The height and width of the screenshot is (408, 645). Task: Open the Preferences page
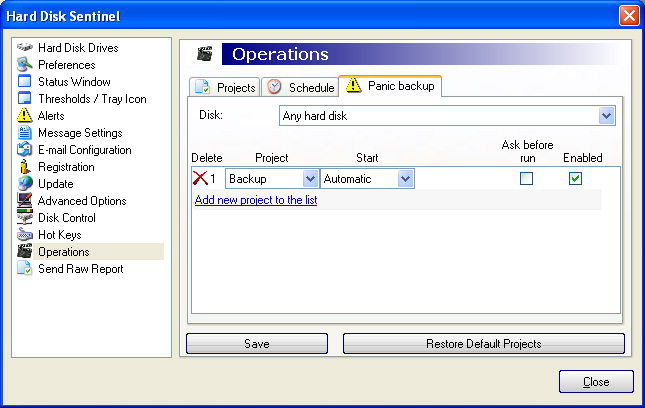[67, 65]
